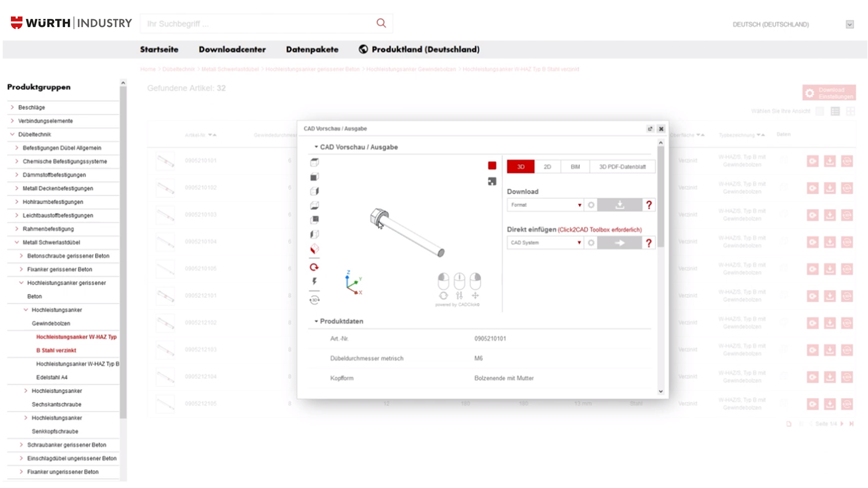Select front-shaded cube view icon

tap(315, 177)
